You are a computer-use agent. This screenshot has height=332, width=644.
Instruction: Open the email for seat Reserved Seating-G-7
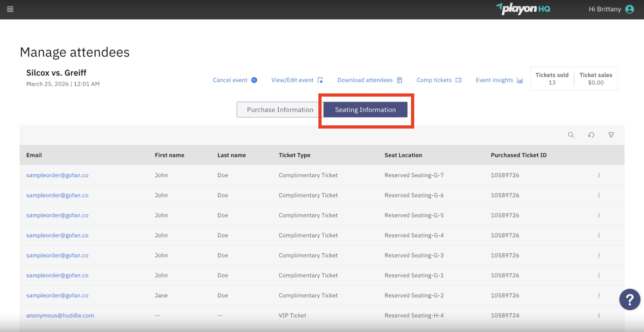click(57, 175)
